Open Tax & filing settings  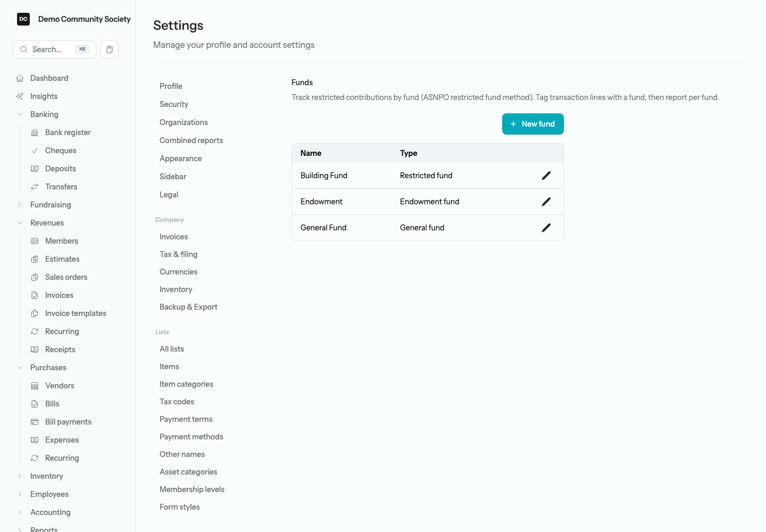click(x=179, y=254)
